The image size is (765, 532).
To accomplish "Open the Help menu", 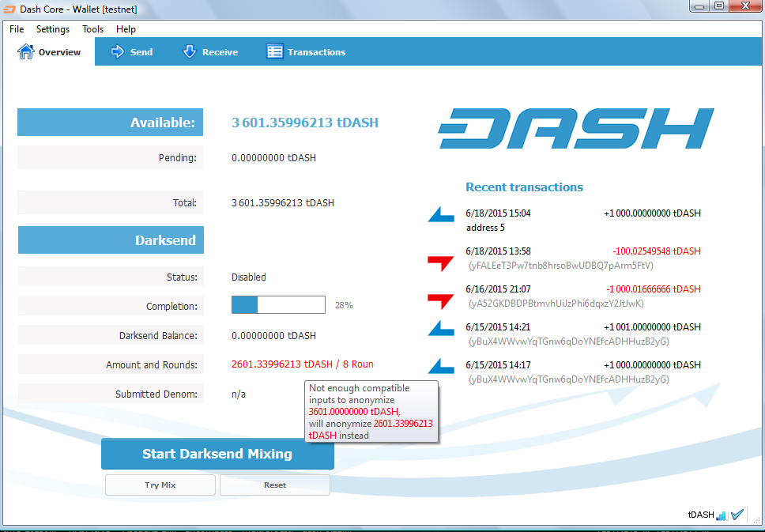I will [x=126, y=29].
